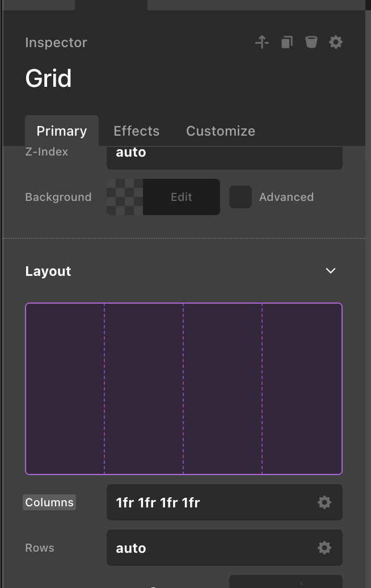
Task: Select the Primary tab
Action: click(62, 131)
